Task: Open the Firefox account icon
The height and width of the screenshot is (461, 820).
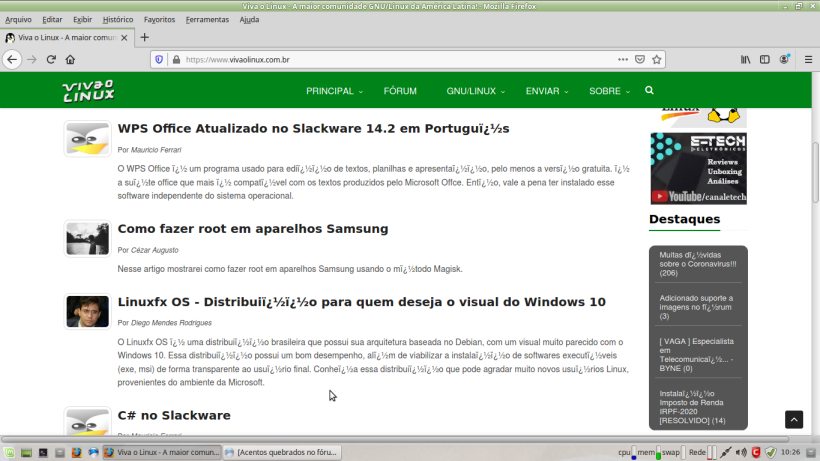Action: (x=784, y=60)
